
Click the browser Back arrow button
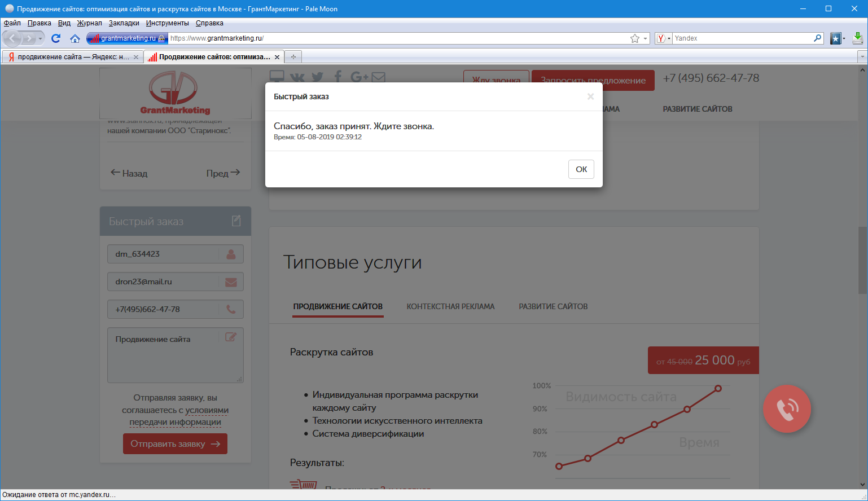[x=12, y=38]
